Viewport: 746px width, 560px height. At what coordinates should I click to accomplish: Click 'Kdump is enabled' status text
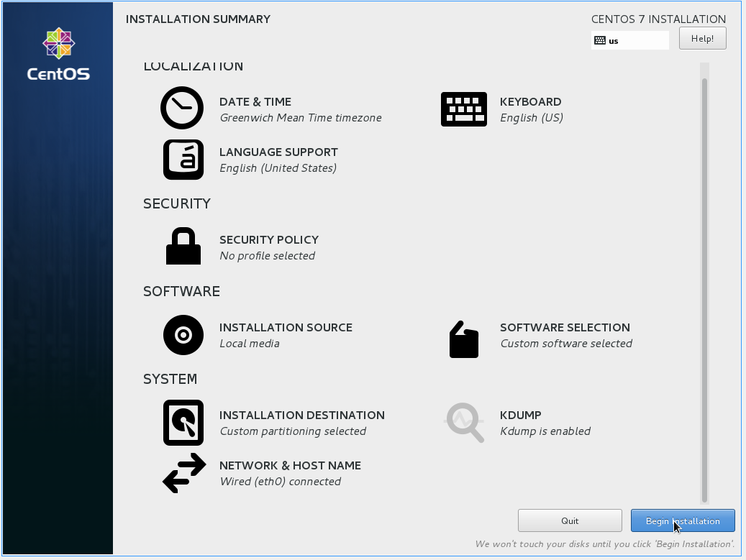[545, 431]
